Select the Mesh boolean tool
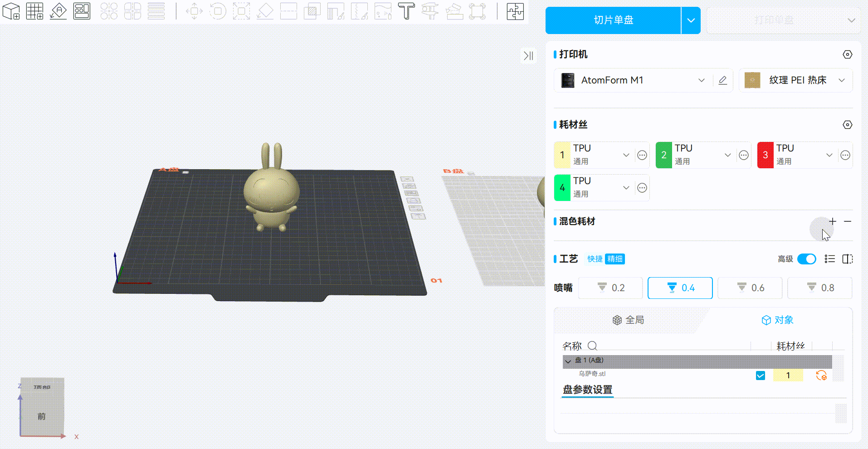Viewport: 868px width, 449px height. pyautogui.click(x=312, y=11)
